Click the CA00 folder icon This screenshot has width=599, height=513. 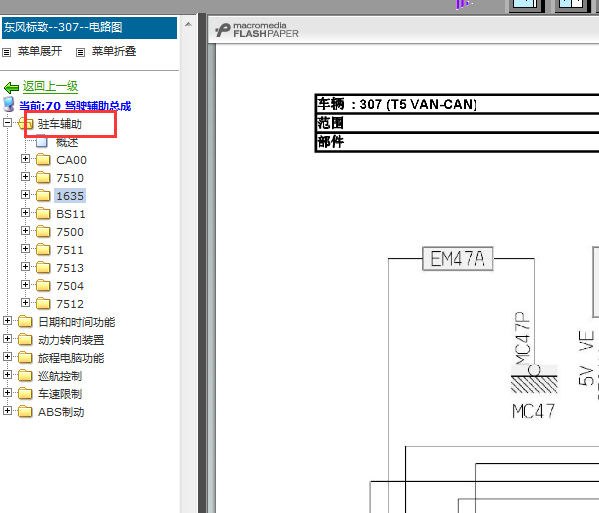click(43, 159)
